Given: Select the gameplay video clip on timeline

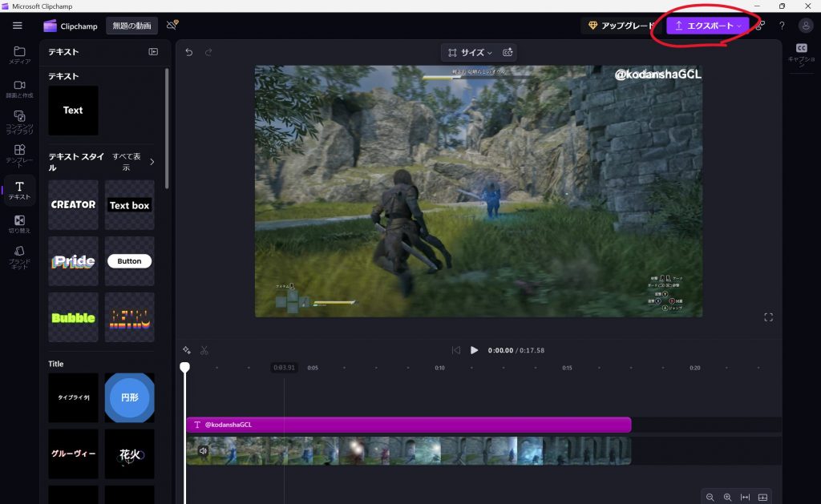Looking at the screenshot, I should pos(408,450).
